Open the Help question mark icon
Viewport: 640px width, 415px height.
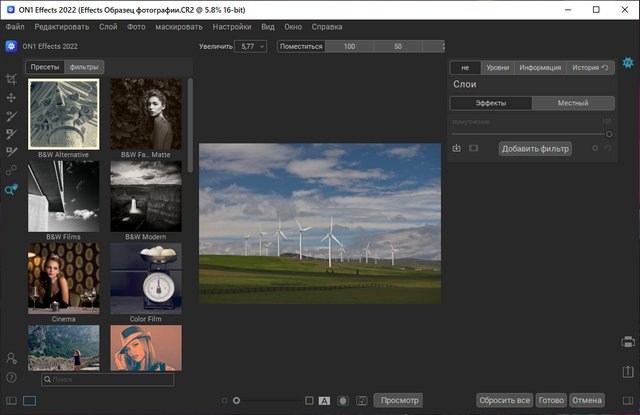[x=11, y=377]
